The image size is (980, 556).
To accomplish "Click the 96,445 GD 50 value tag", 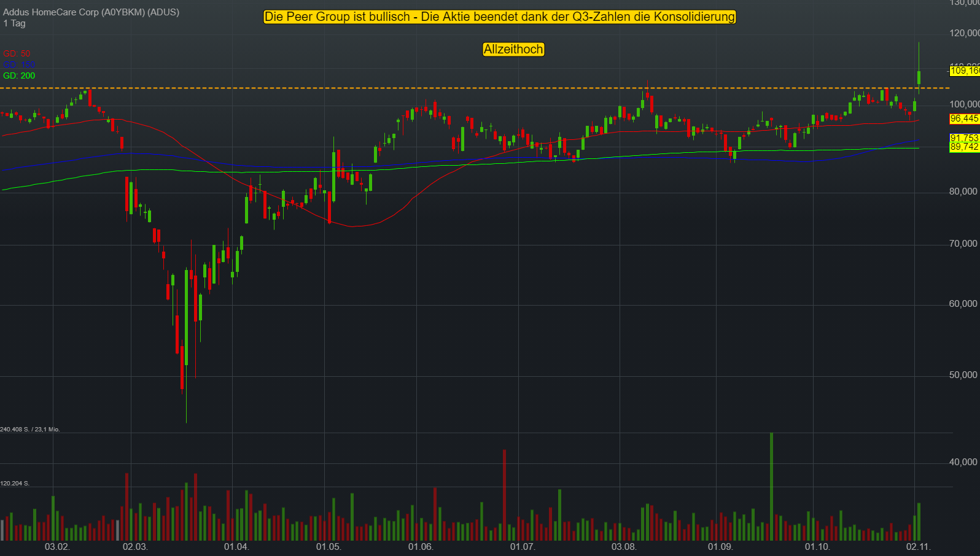I will 965,118.
